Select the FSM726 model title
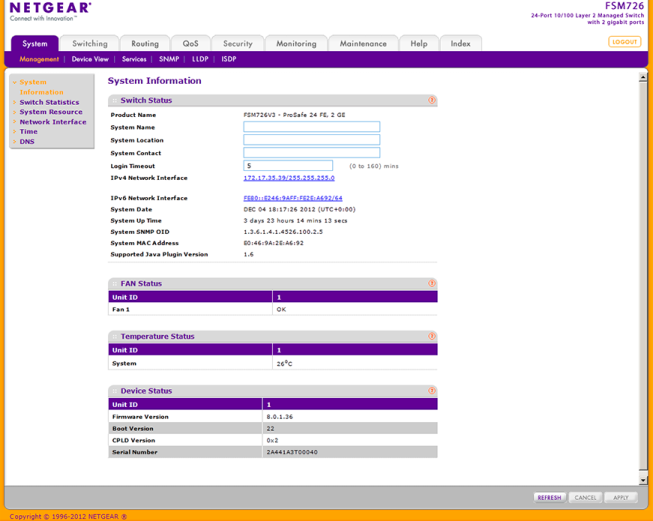Viewport: 653px width, 521px height. pos(624,6)
